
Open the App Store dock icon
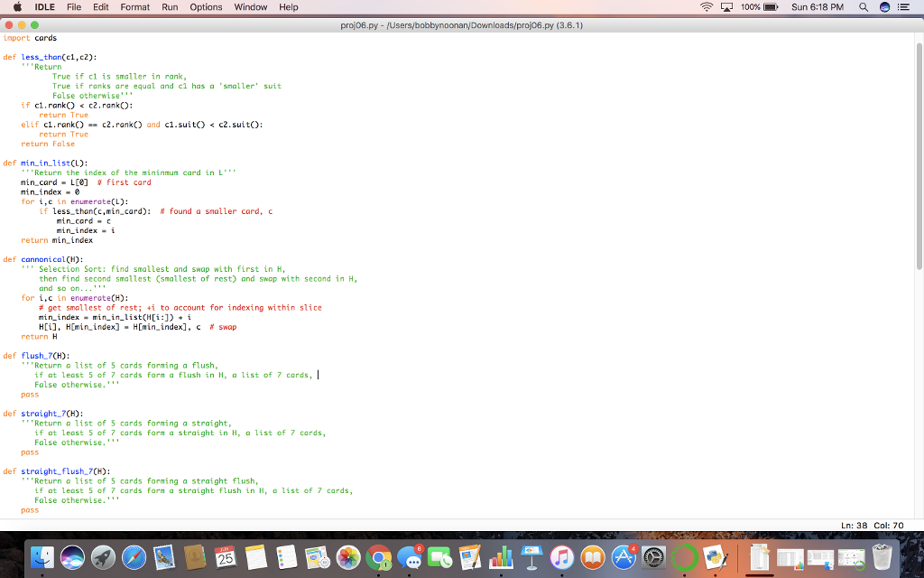[624, 558]
